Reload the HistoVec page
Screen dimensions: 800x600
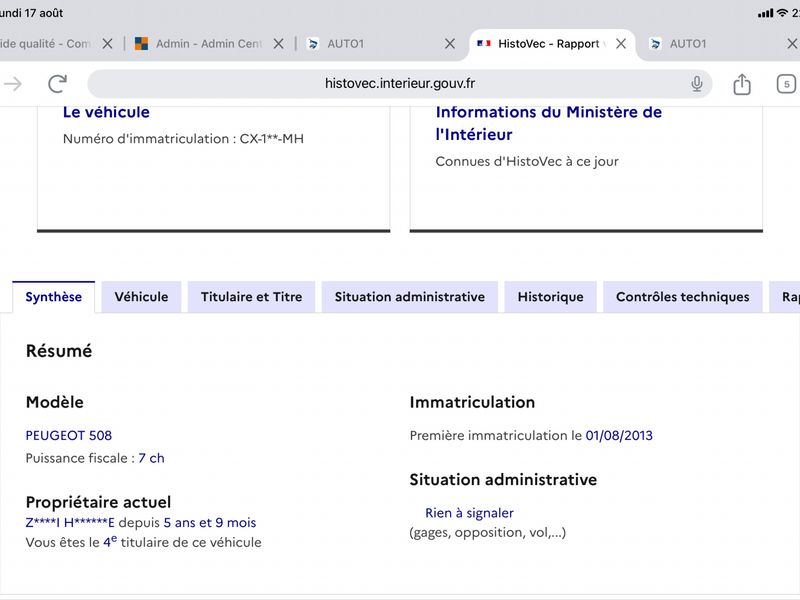point(58,84)
